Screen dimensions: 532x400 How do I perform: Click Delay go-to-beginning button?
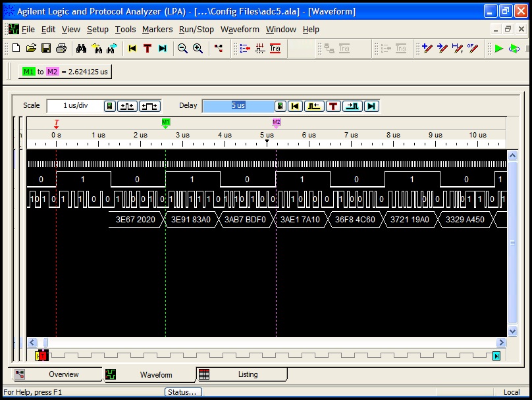point(295,106)
